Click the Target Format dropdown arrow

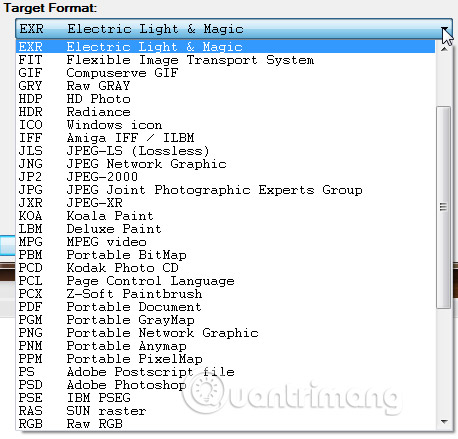[x=445, y=29]
